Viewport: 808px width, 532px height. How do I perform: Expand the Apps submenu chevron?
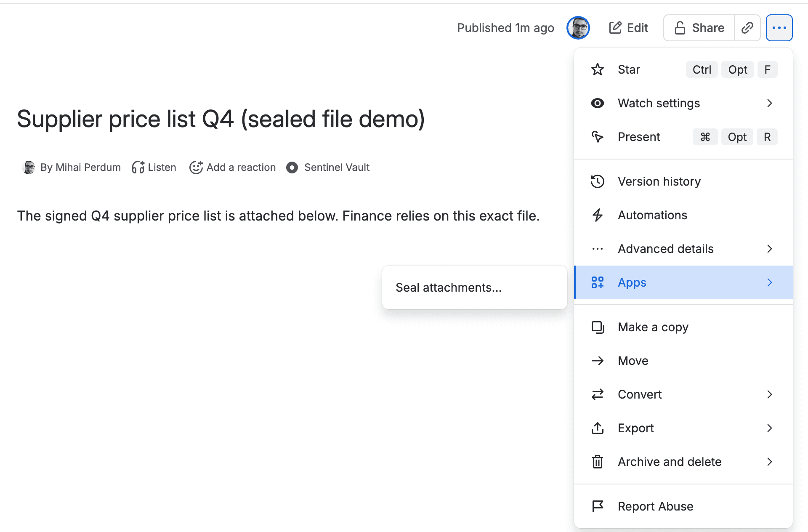click(x=770, y=282)
